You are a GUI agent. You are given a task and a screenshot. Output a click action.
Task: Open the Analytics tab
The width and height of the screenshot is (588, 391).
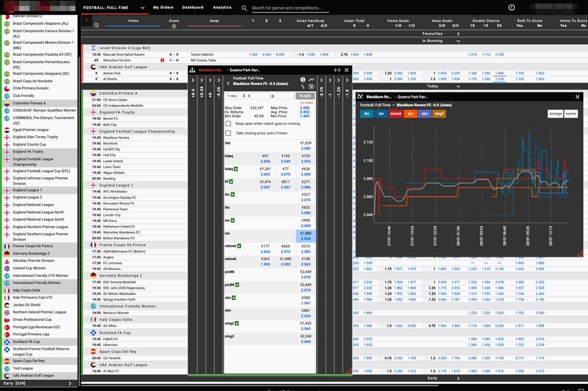pos(222,8)
